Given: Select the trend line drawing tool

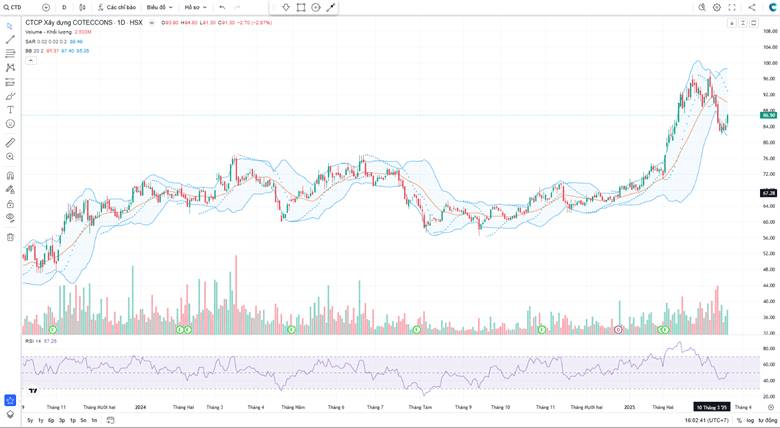Looking at the screenshot, I should [x=10, y=40].
